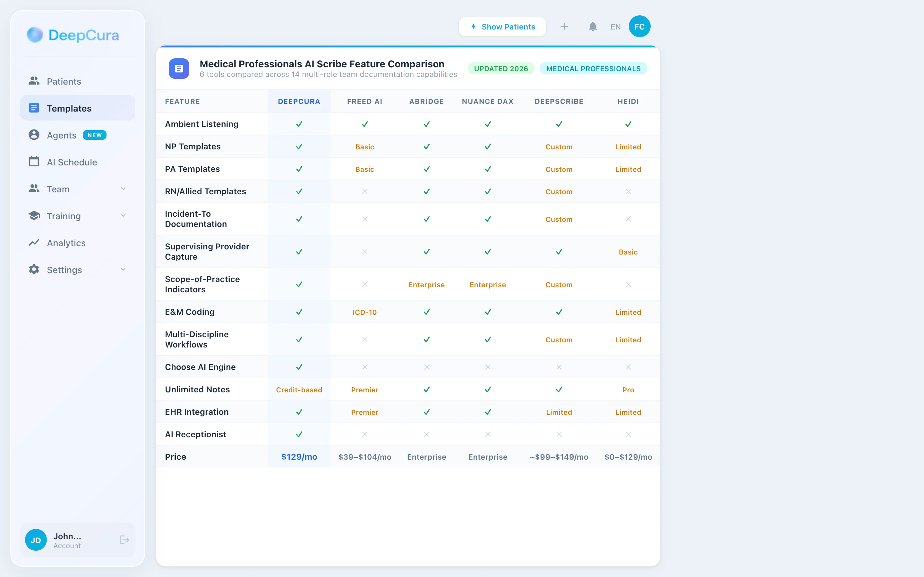Click the document icon beside comparison title

(x=179, y=69)
